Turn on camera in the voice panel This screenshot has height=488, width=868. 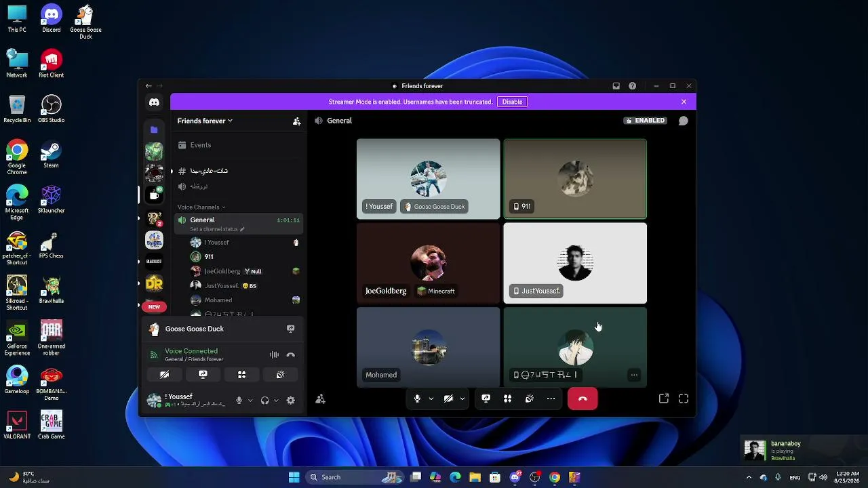[x=164, y=374]
